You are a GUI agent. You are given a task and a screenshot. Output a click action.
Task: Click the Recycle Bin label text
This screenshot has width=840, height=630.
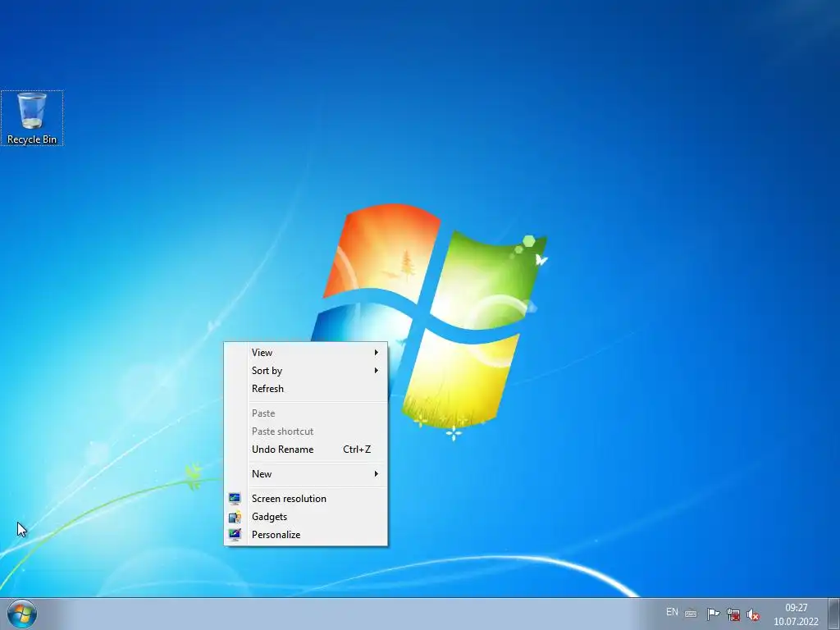pos(32,139)
